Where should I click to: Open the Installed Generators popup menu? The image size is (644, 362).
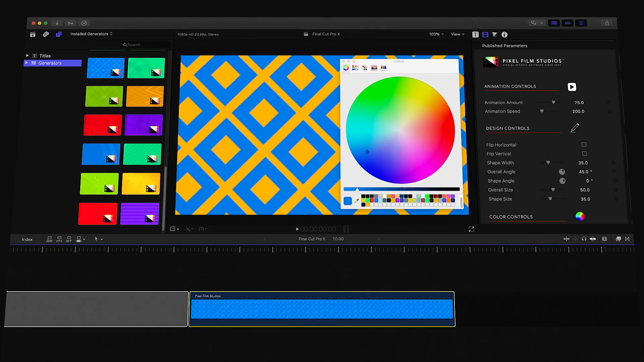click(x=91, y=34)
